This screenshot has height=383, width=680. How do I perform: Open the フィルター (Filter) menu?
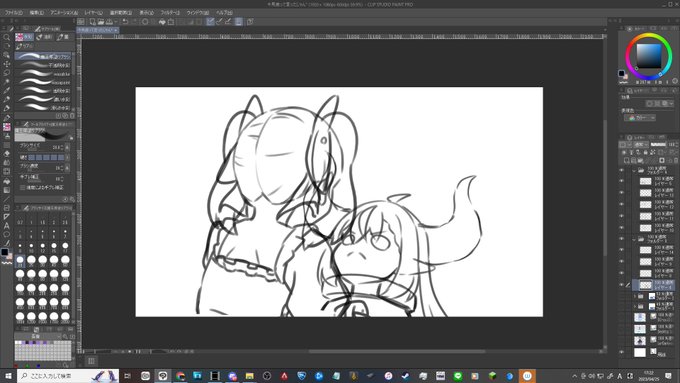(170, 13)
